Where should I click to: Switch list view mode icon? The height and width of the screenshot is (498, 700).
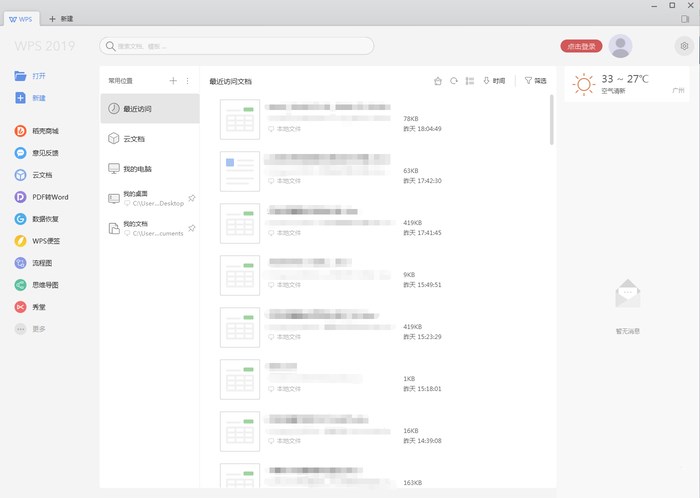[x=470, y=81]
